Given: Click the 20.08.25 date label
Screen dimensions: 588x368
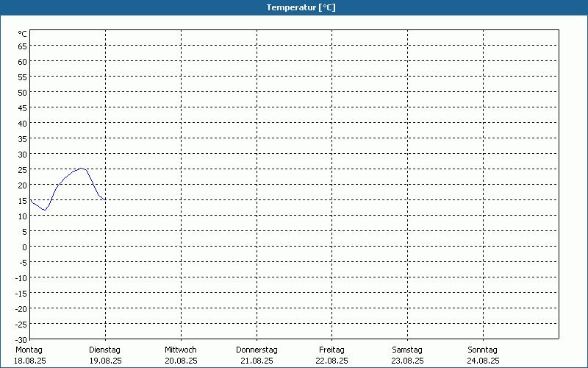Looking at the screenshot, I should (181, 361).
